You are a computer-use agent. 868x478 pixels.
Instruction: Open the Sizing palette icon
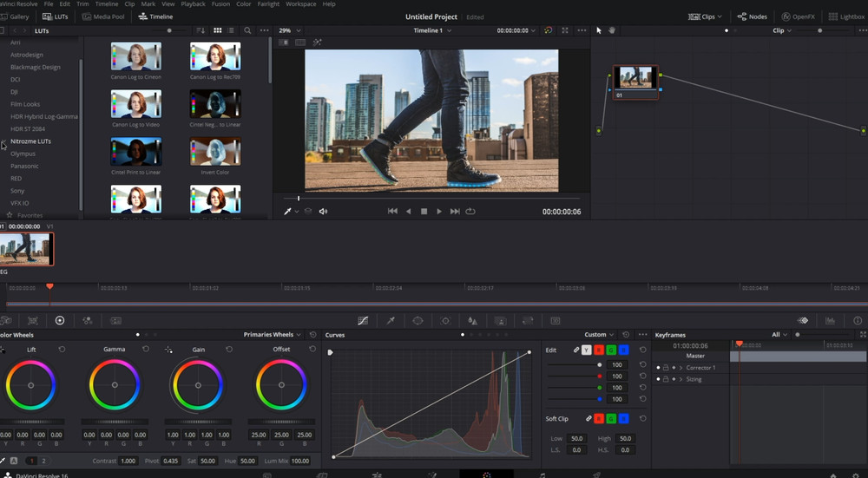[x=528, y=320]
